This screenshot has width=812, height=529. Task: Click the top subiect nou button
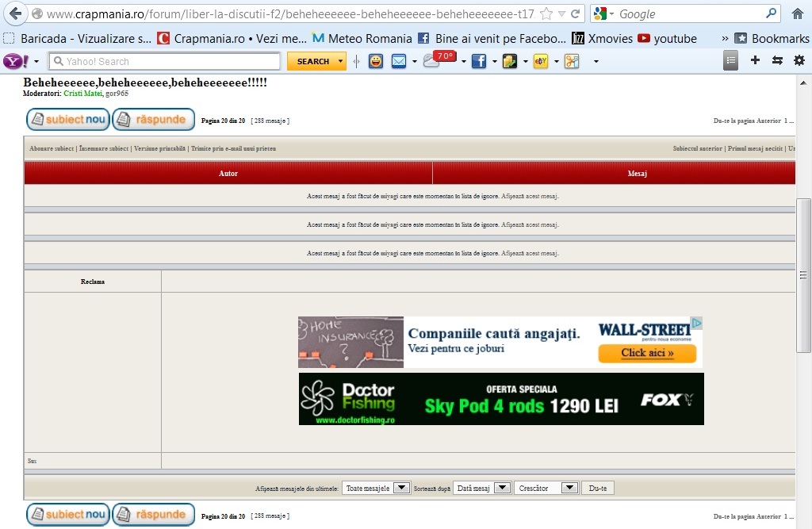pos(68,119)
